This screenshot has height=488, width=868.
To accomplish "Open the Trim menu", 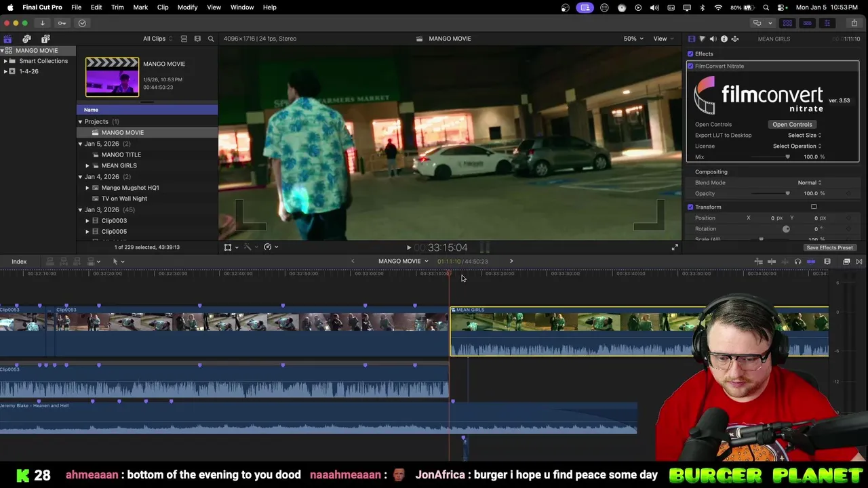I will [x=117, y=7].
